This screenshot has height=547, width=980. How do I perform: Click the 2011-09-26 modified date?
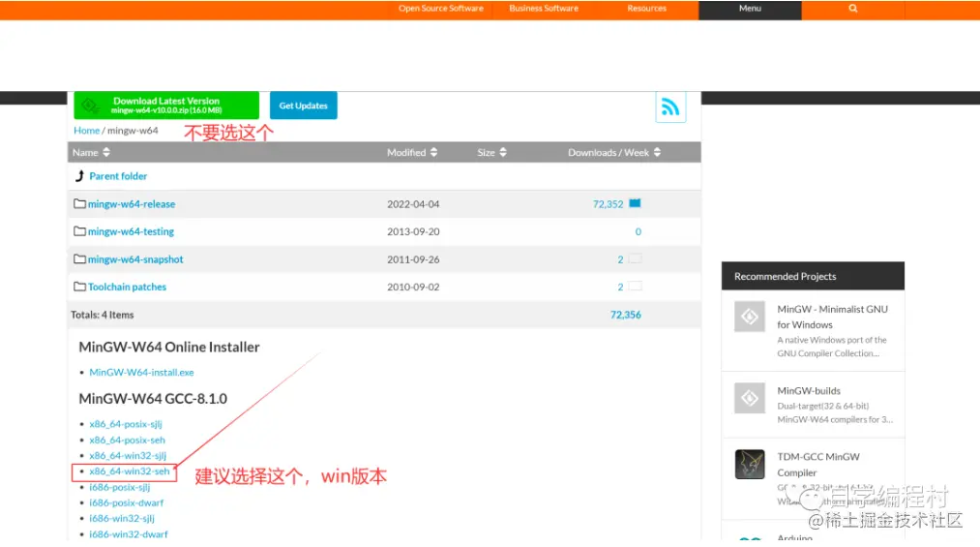click(x=413, y=258)
